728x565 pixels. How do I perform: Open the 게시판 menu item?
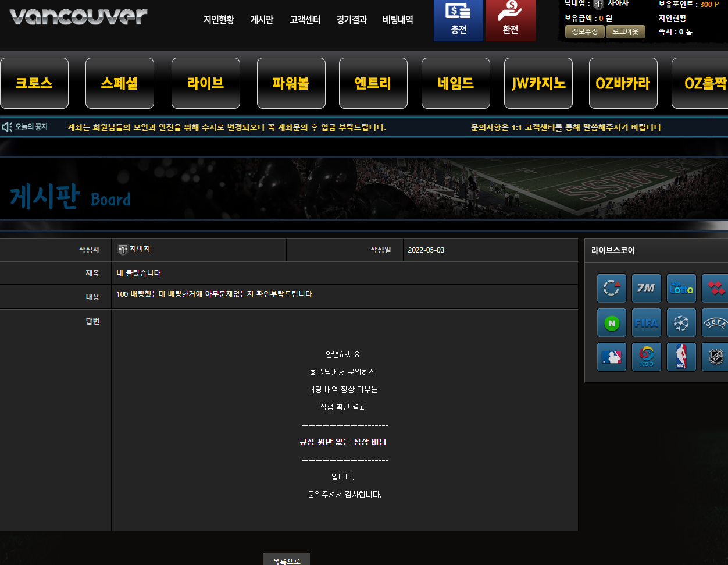[262, 19]
